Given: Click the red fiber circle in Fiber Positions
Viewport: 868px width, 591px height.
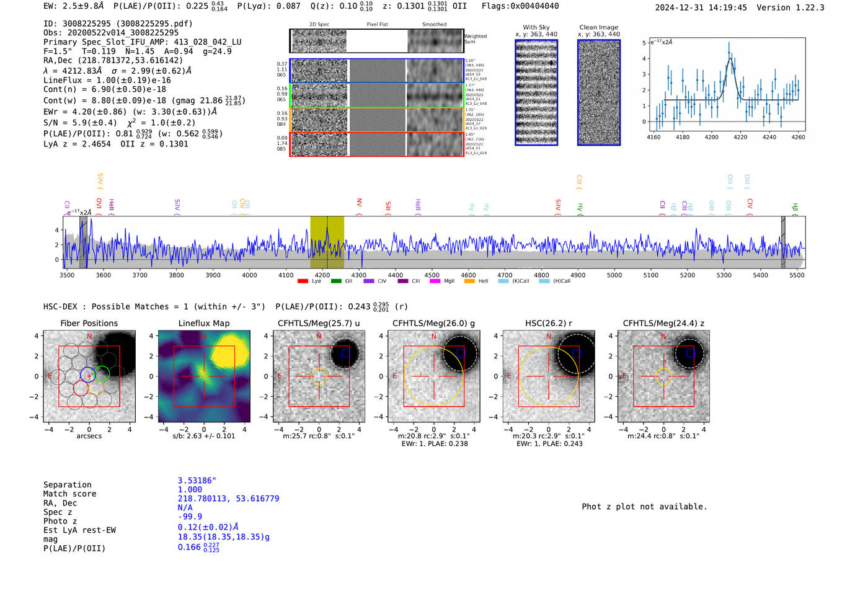Looking at the screenshot, I should click(x=81, y=388).
